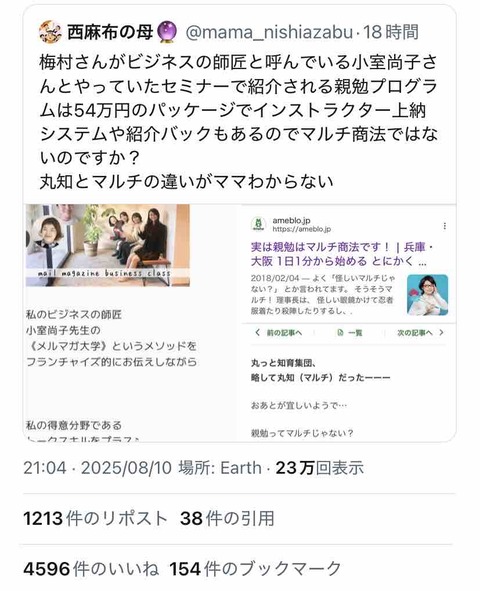
Task: Open the @mama_nishiazabu handle
Action: pos(269,32)
